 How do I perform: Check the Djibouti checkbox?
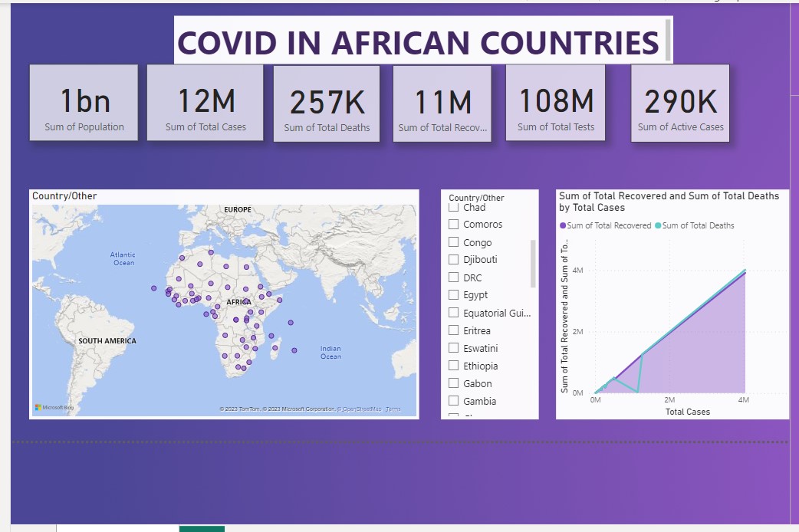tap(453, 260)
